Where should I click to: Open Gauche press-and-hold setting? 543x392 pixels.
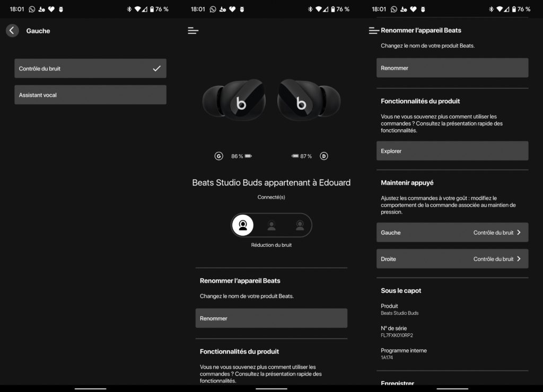[x=452, y=233]
